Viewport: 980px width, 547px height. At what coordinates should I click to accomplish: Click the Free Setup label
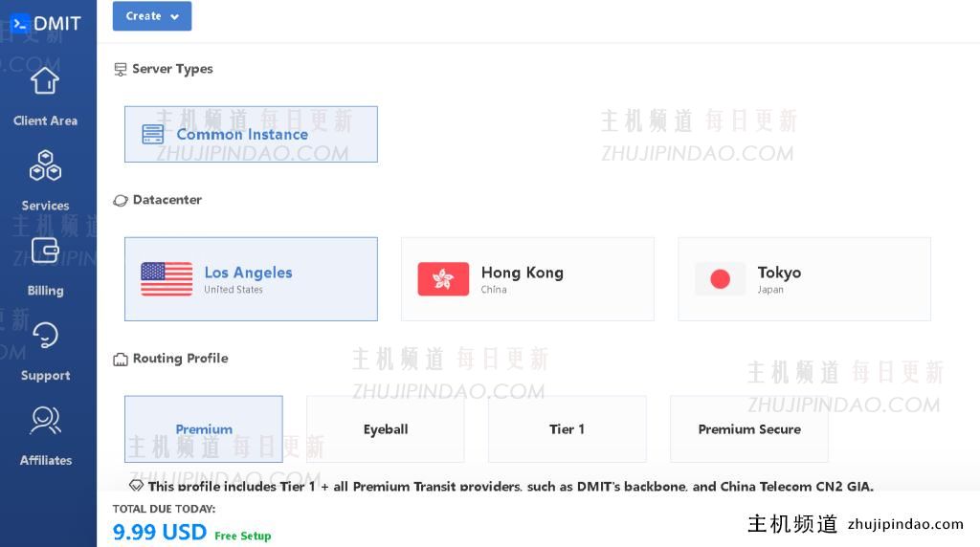click(x=242, y=536)
